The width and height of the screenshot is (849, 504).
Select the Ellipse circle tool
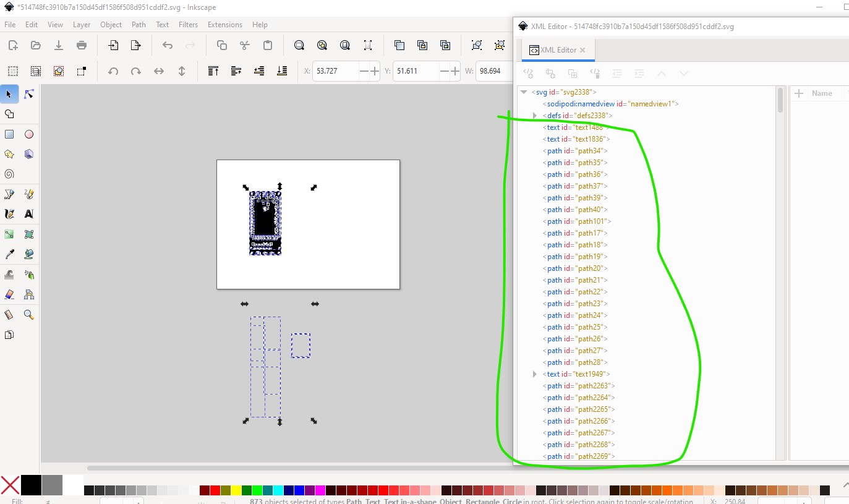pos(28,134)
